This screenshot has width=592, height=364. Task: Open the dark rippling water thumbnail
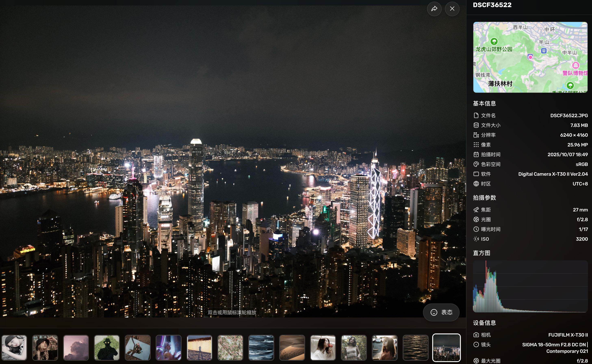415,348
